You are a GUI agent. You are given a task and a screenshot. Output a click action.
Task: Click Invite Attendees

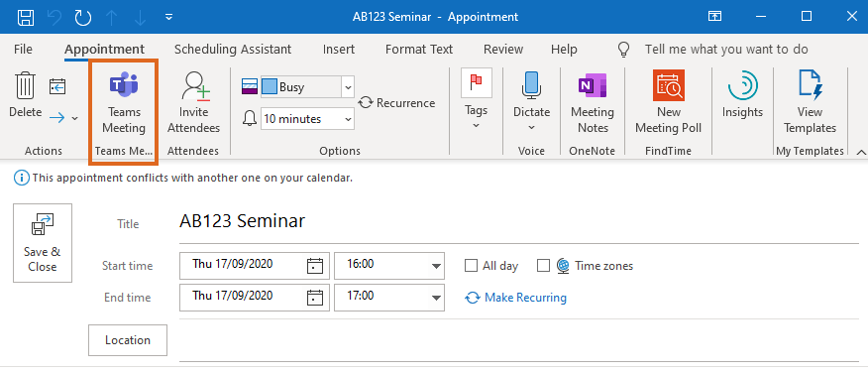click(193, 103)
